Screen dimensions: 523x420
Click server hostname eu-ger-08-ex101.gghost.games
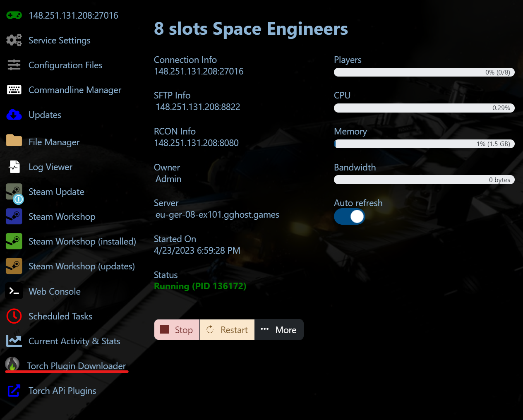coord(217,215)
